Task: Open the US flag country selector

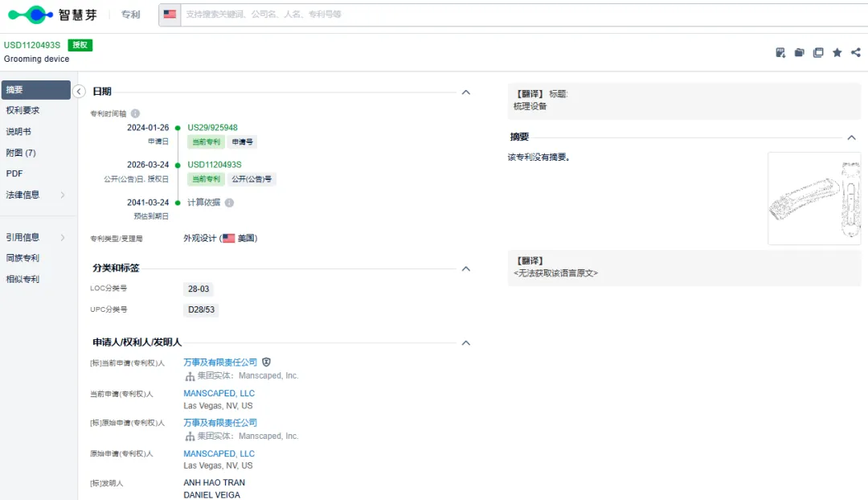Action: pyautogui.click(x=170, y=14)
